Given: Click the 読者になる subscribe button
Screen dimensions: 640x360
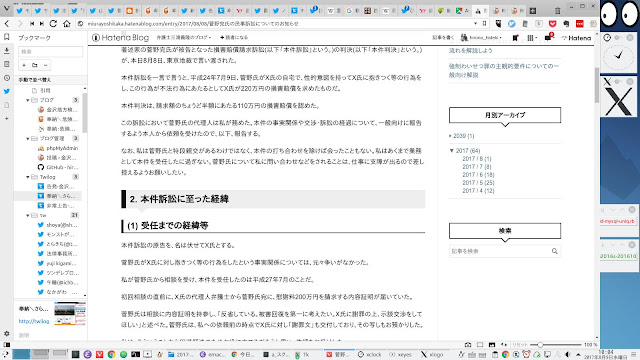Looking at the screenshot, I should (x=234, y=38).
